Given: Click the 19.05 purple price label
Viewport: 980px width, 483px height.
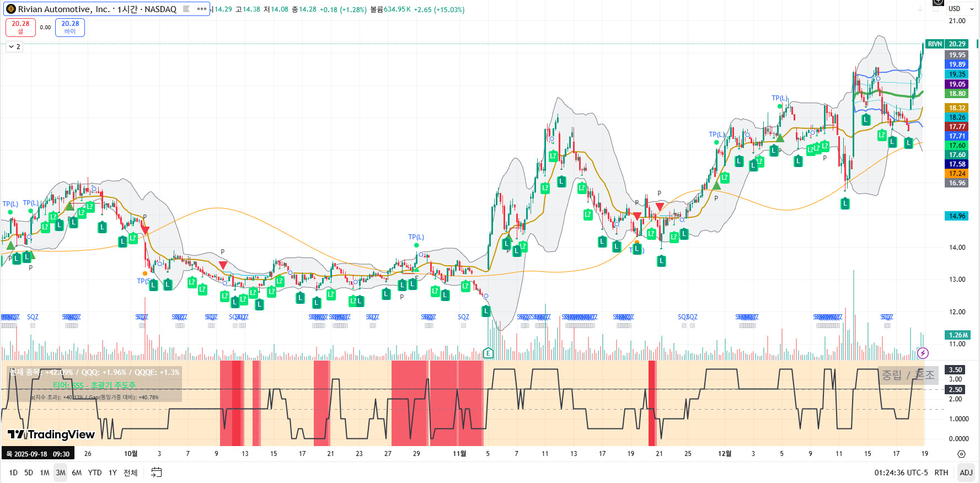Looking at the screenshot, I should (957, 84).
